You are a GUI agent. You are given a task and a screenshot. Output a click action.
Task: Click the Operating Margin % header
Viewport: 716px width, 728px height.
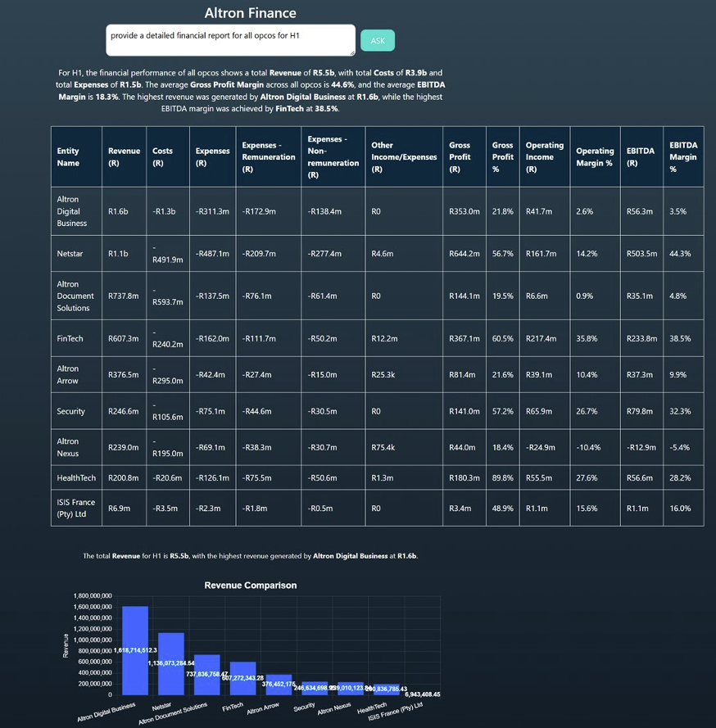(596, 157)
